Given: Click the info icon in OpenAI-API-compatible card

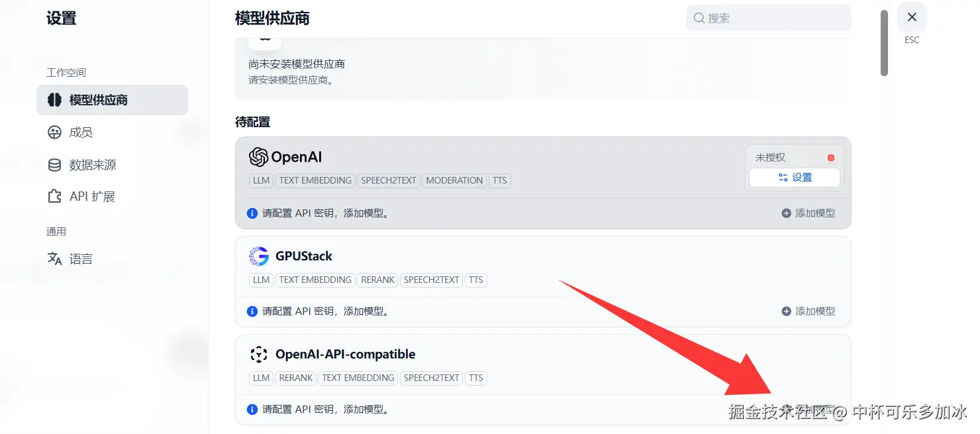Looking at the screenshot, I should [252, 409].
